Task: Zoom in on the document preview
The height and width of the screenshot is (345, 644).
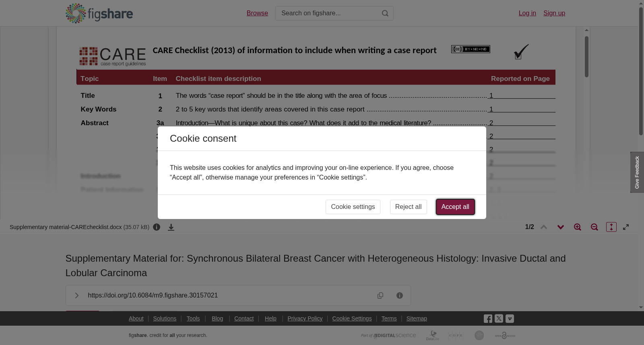Action: pyautogui.click(x=578, y=227)
